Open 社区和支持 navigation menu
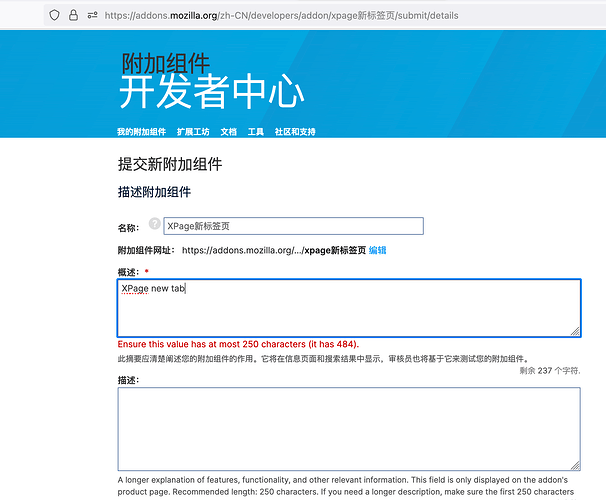 (295, 132)
